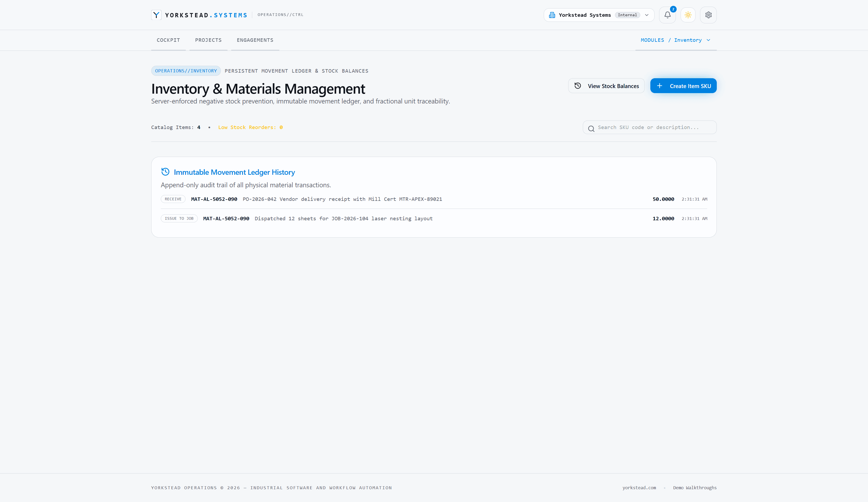This screenshot has height=502, width=868.
Task: Switch to the Projects tab
Action: click(208, 40)
